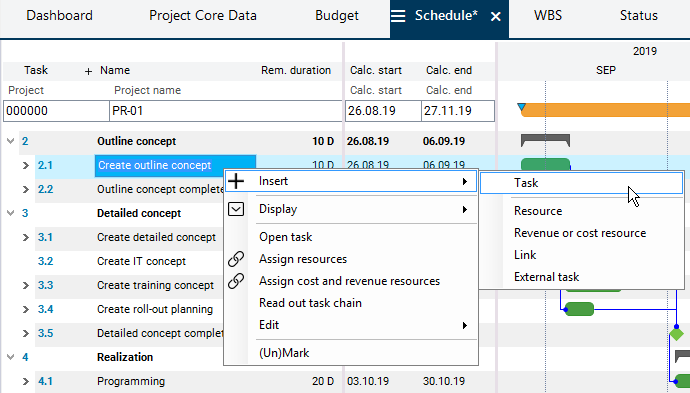Image resolution: width=690 pixels, height=393 pixels.
Task: Click the orange project bar in Gantt
Action: coord(606,110)
